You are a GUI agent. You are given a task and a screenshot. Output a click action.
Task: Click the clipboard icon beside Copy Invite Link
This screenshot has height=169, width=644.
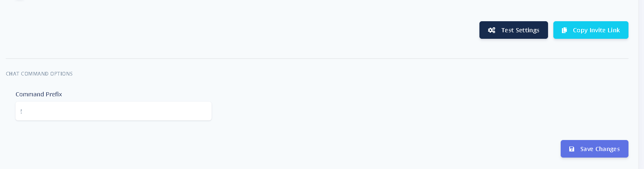[x=564, y=30]
